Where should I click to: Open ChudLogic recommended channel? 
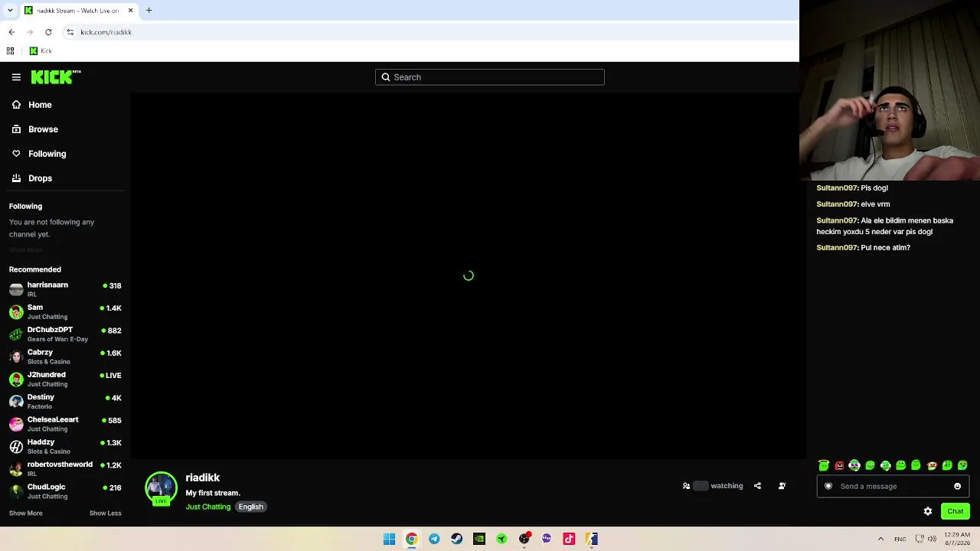[65, 491]
